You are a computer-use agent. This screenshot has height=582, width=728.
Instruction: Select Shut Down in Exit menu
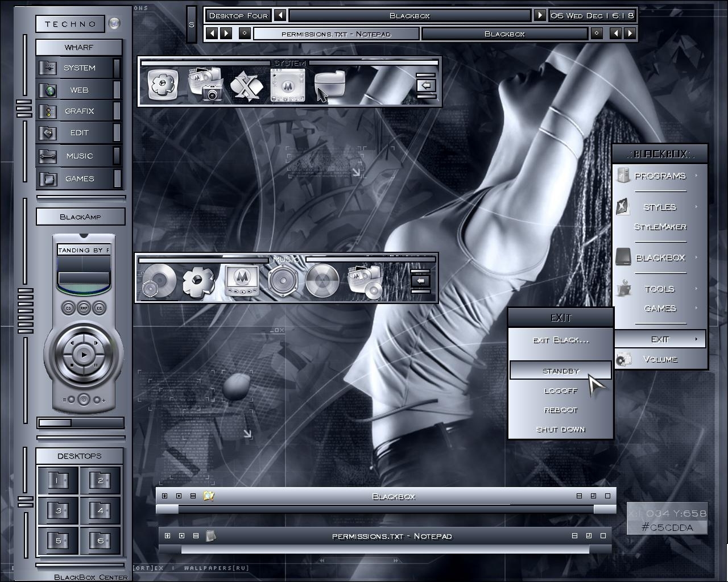pos(561,429)
